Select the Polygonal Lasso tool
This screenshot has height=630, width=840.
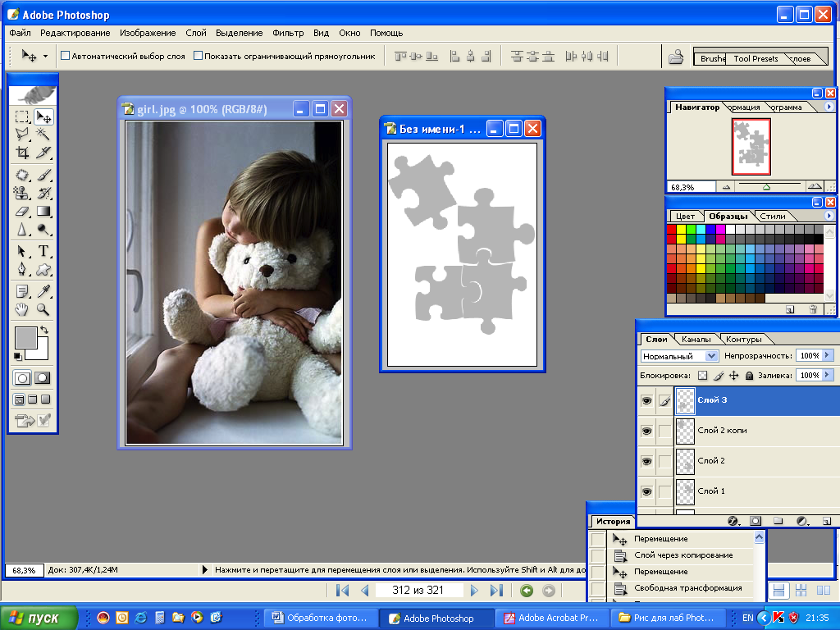pos(22,134)
